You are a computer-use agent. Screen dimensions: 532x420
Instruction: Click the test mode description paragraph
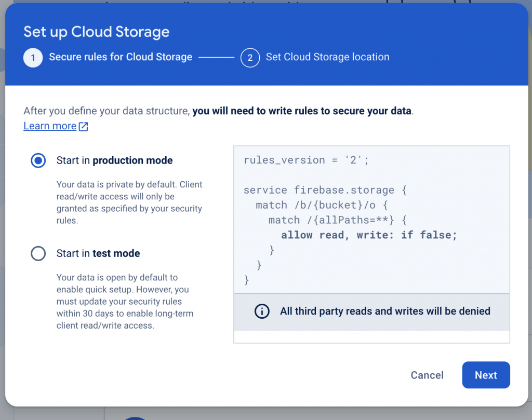pos(123,302)
